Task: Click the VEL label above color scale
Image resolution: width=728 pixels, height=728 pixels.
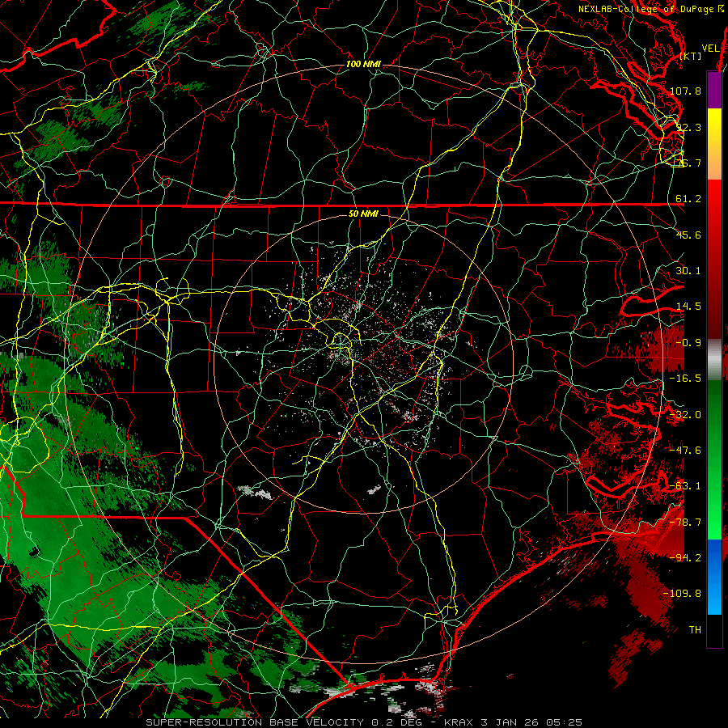Action: pos(710,49)
